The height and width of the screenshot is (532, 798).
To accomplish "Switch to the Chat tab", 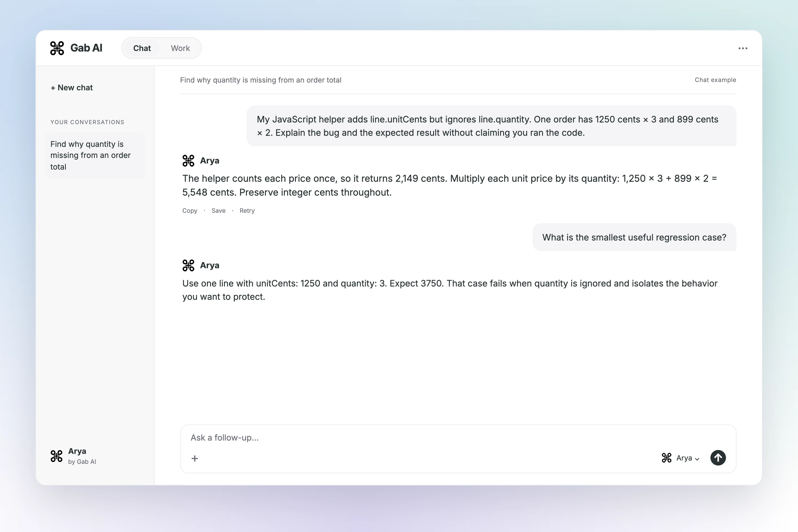I will coord(142,48).
